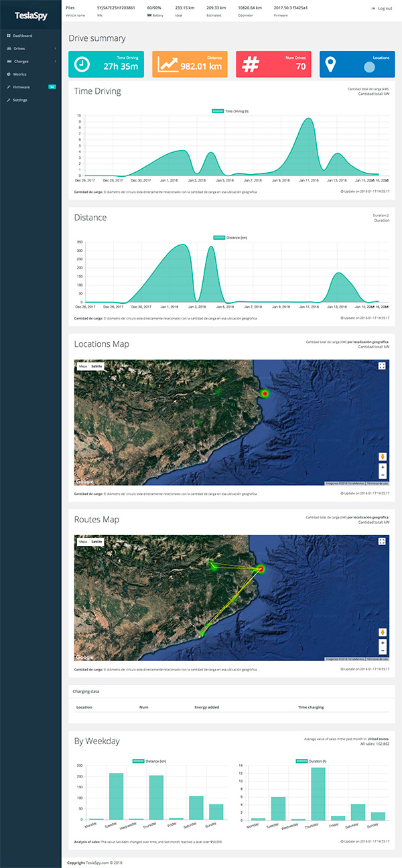Click the battery icon in the top bar
The image size is (402, 868).
coord(150,14)
